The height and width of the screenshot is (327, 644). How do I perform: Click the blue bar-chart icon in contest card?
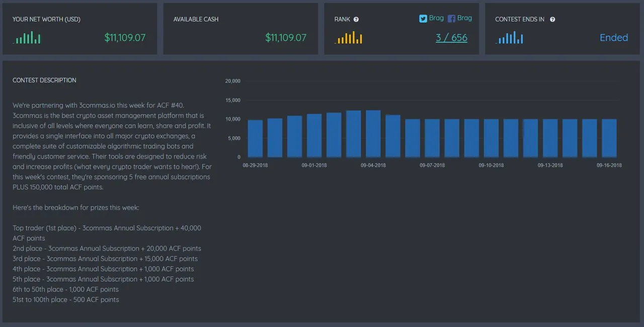coord(509,38)
